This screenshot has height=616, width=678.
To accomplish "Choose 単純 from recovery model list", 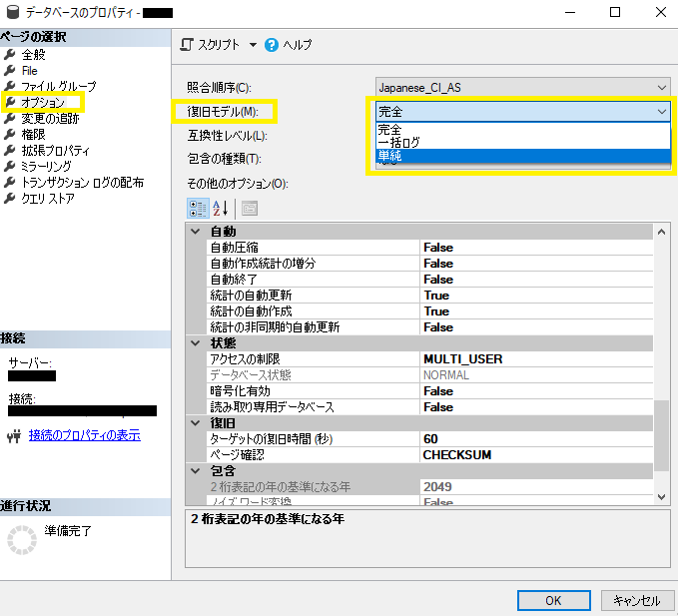I will click(523, 156).
